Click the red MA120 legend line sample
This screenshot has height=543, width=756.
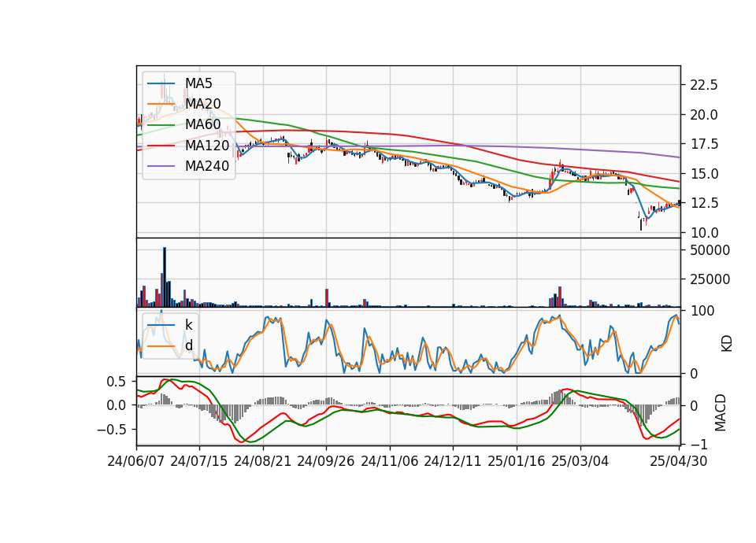pyautogui.click(x=161, y=146)
